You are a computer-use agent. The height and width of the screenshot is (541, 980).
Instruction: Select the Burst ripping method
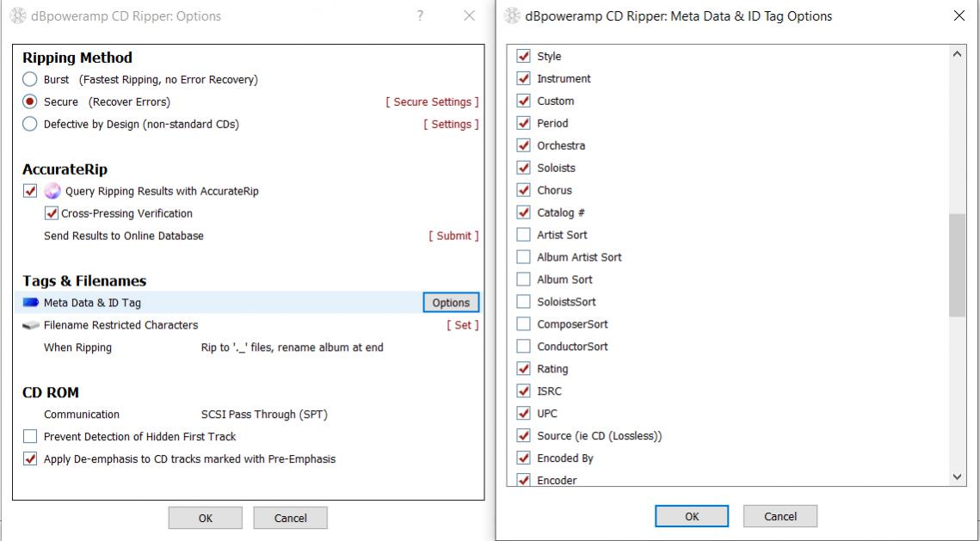(30, 79)
